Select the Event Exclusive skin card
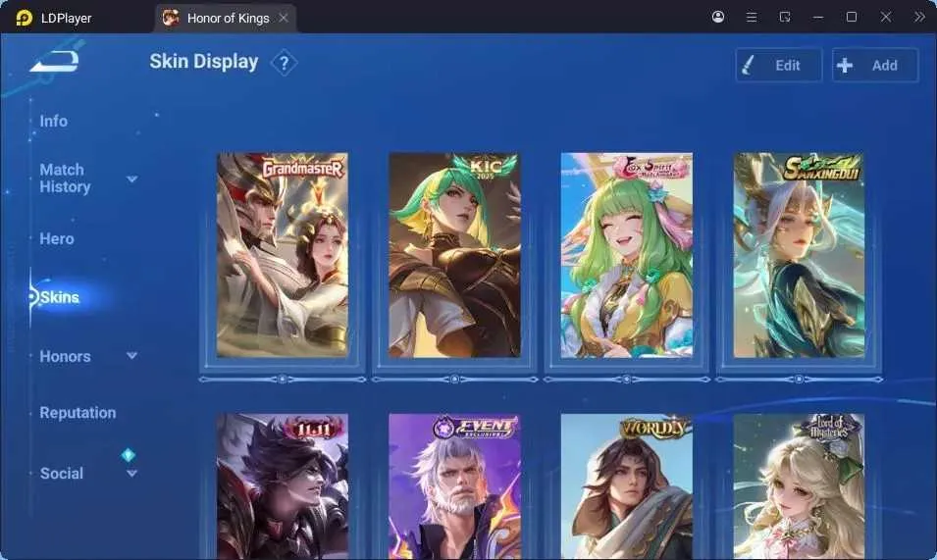 coord(454,486)
